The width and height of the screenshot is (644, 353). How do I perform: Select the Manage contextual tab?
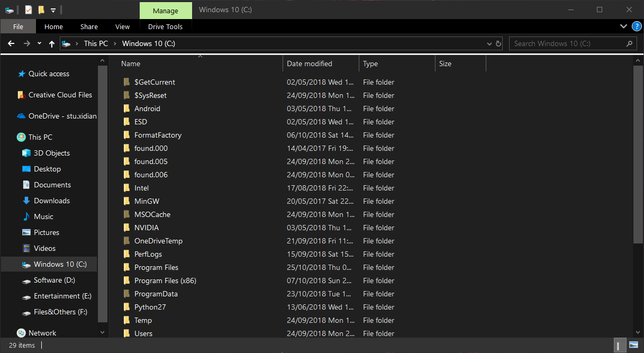(x=166, y=11)
